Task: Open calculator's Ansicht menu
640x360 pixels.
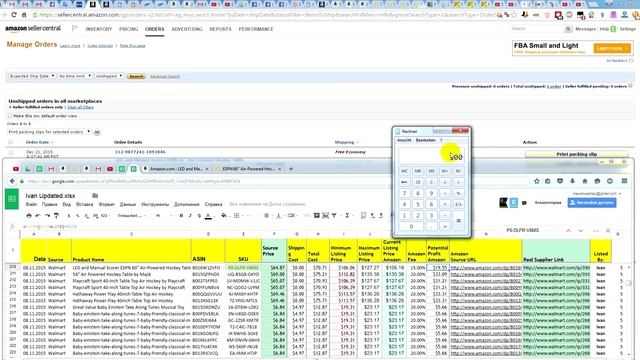Action: click(404, 140)
